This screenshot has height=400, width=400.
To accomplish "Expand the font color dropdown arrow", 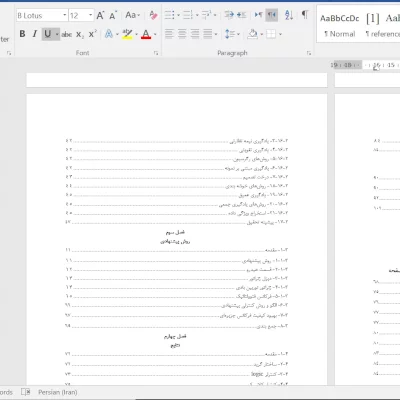I will (155, 34).
